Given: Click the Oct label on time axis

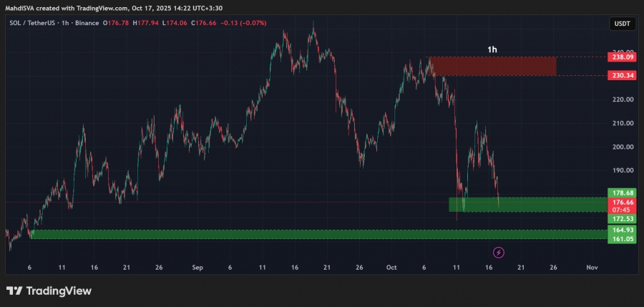Looking at the screenshot, I should (x=391, y=267).
